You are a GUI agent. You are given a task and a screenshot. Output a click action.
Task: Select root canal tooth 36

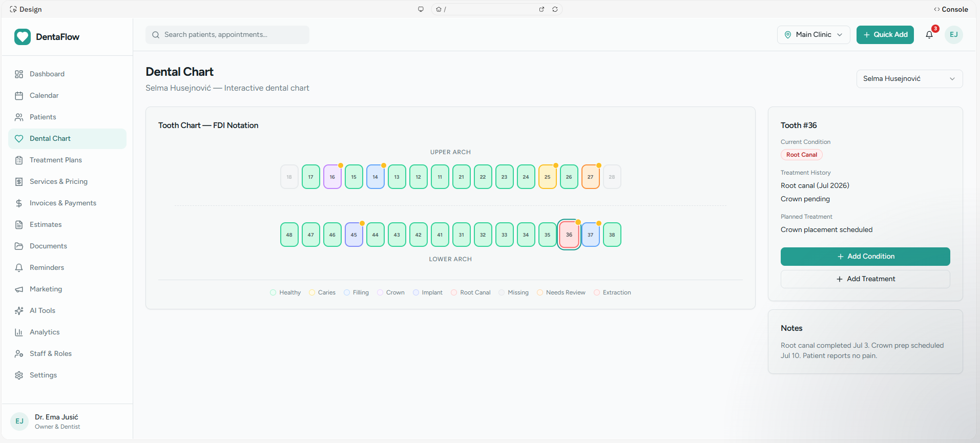click(569, 235)
